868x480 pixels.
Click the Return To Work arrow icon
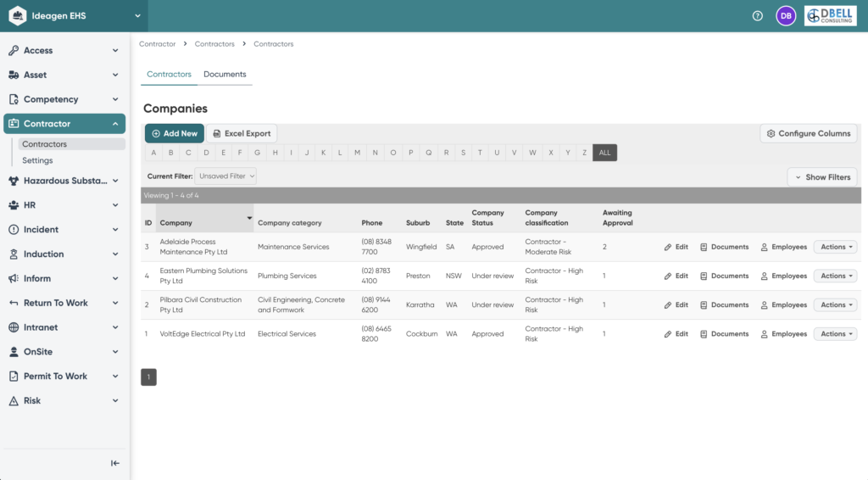click(x=14, y=303)
